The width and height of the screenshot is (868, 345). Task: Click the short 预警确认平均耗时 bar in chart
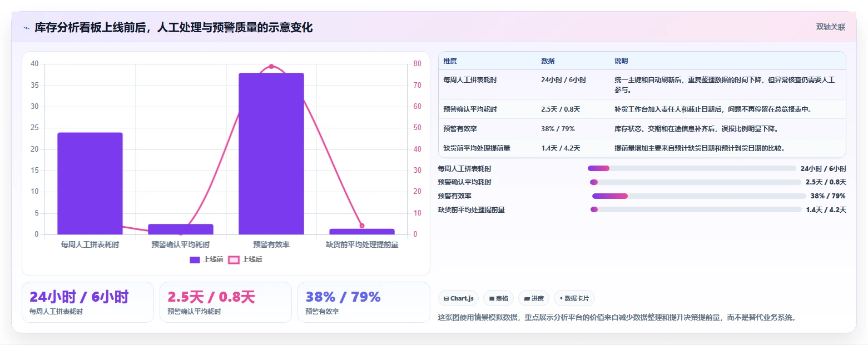click(x=181, y=229)
